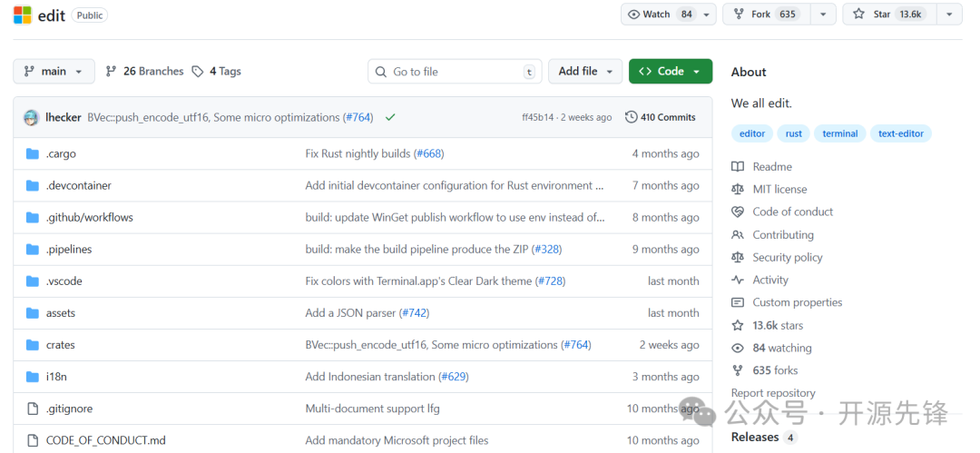The image size is (980, 453).
Task: Expand the green Code dropdown
Action: (670, 71)
